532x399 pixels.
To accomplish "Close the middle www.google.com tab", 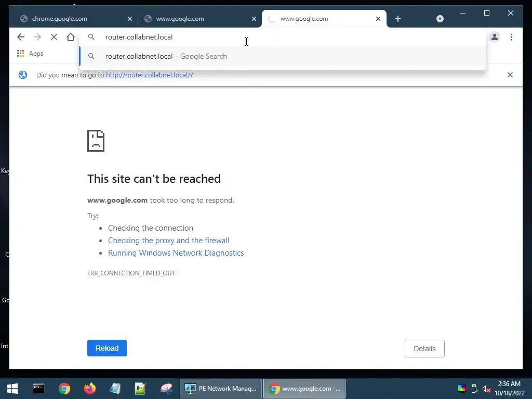I will coord(254,19).
